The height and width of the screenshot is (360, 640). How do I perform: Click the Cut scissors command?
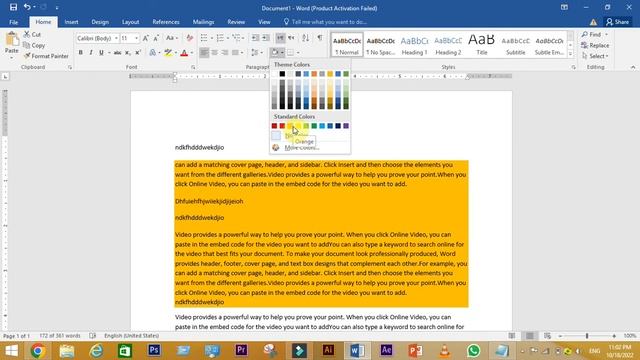click(32, 35)
